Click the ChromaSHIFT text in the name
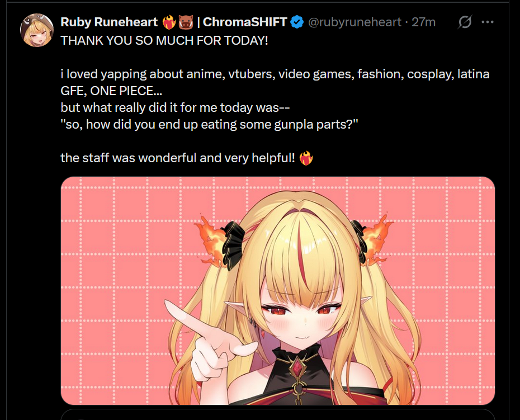Viewport: 520px width, 420px height. [245, 22]
